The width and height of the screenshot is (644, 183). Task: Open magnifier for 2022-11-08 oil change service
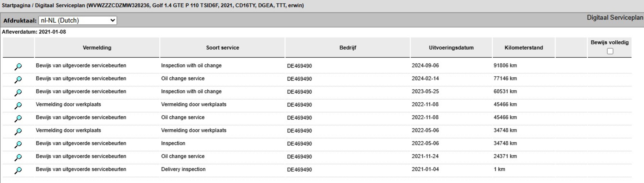click(x=18, y=119)
